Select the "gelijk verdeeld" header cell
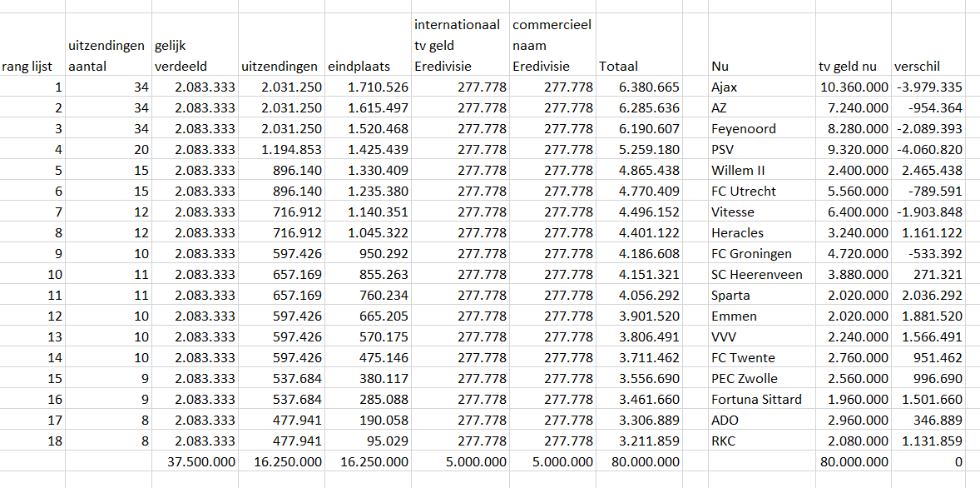Screen dimensions: 980x488 point(195,45)
